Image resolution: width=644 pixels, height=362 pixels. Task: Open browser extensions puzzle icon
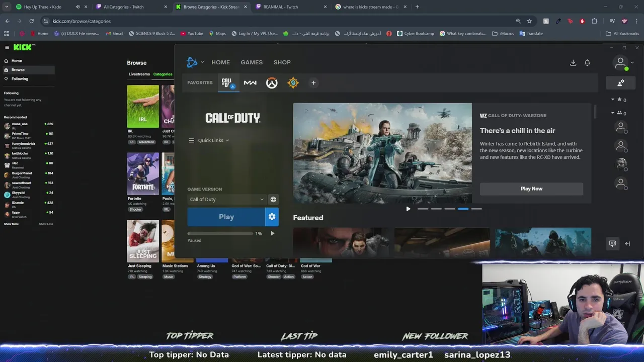pos(595,21)
